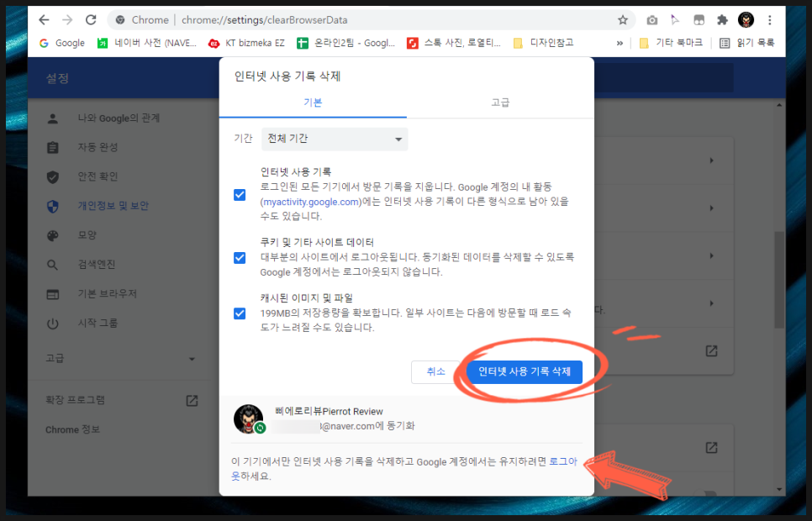
Task: Expand the third settings row arrow behind dialog
Action: 711,255
